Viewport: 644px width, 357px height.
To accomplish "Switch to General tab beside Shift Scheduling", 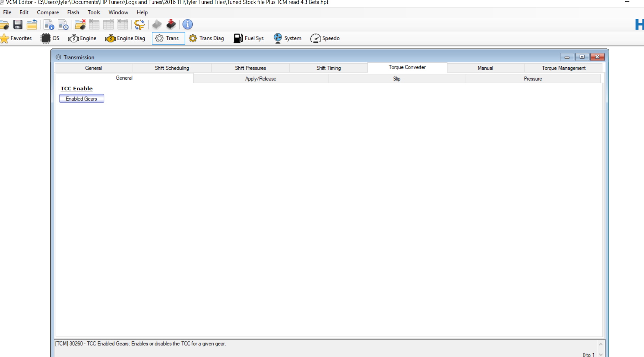I will click(93, 68).
